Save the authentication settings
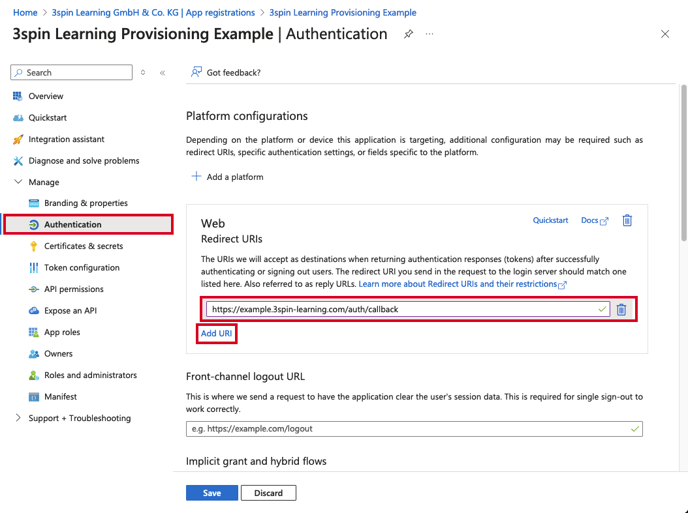 [x=212, y=493]
